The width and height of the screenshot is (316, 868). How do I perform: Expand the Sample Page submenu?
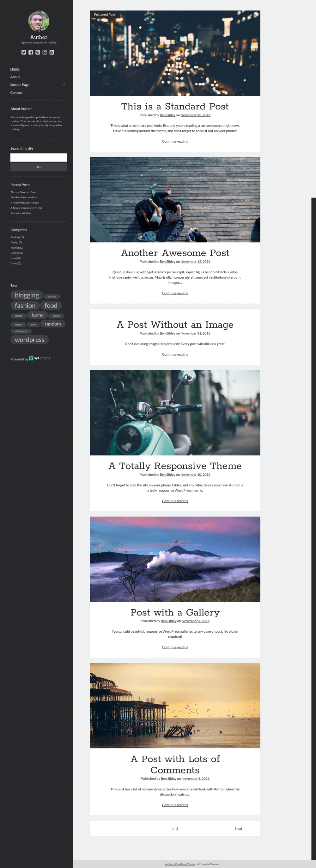[63, 84]
